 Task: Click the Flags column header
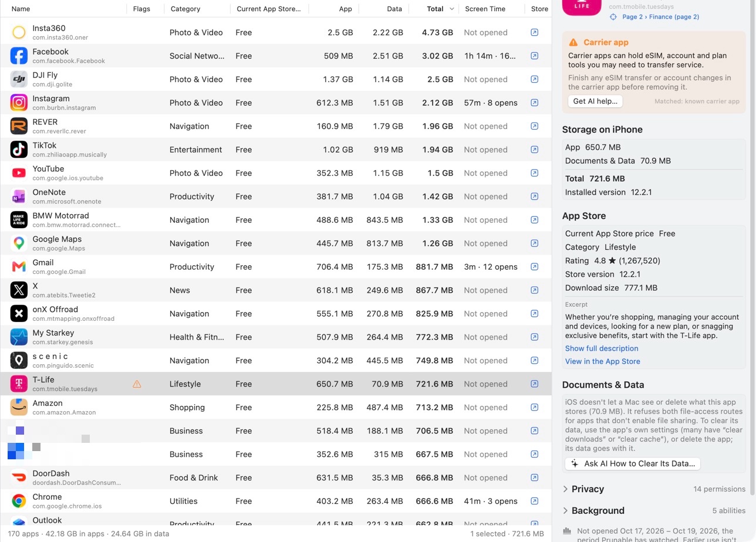(x=141, y=9)
